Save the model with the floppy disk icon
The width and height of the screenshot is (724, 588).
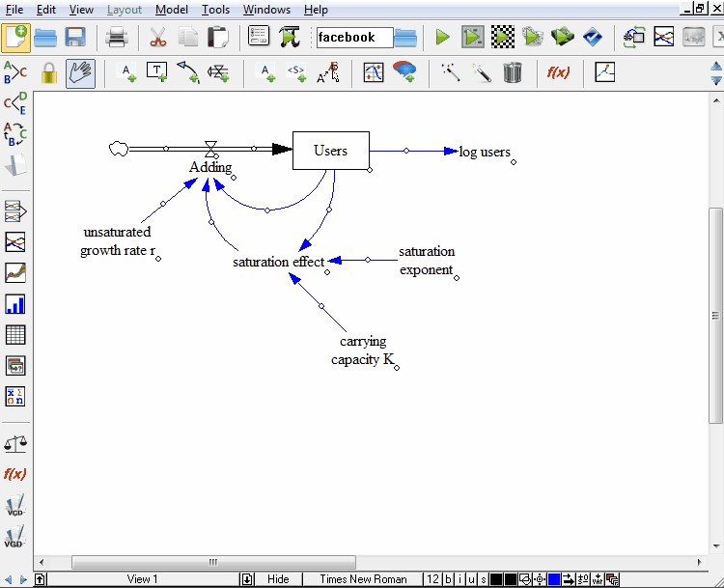coord(75,38)
